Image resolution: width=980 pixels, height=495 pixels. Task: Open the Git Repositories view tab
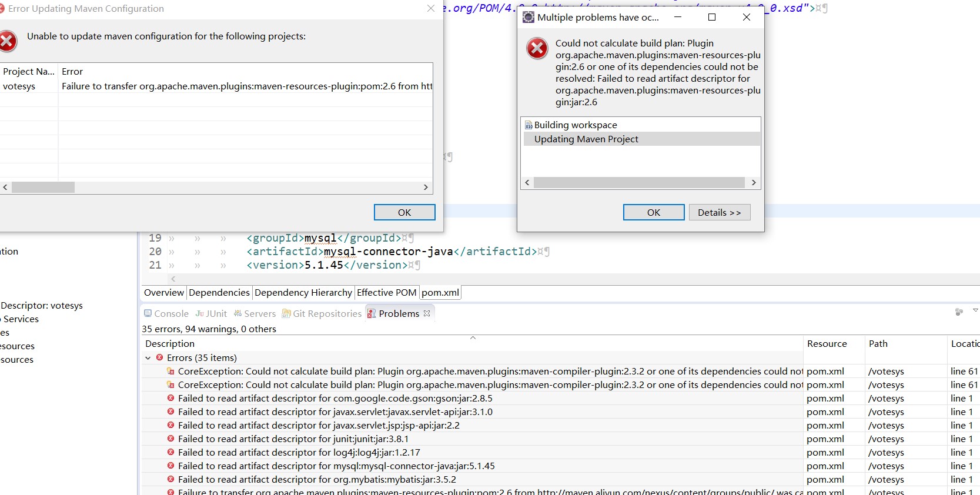[x=322, y=313]
